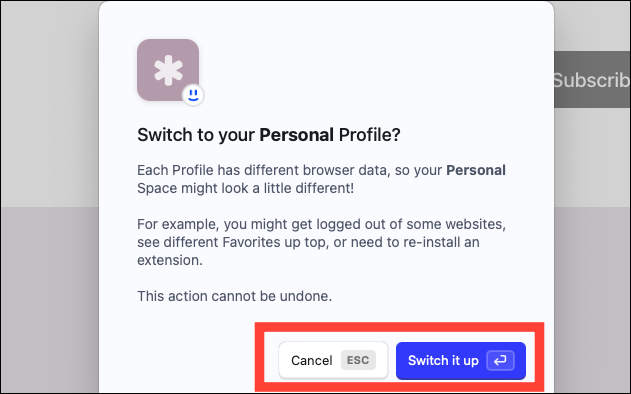Click the heading Switch to your Personal Profile?
This screenshot has width=631, height=394.
(268, 135)
